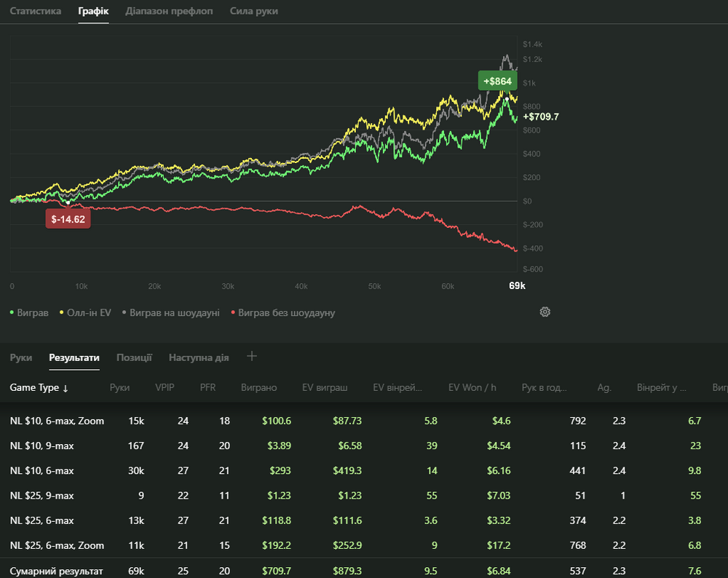Sort table by VPIP column

click(165, 388)
